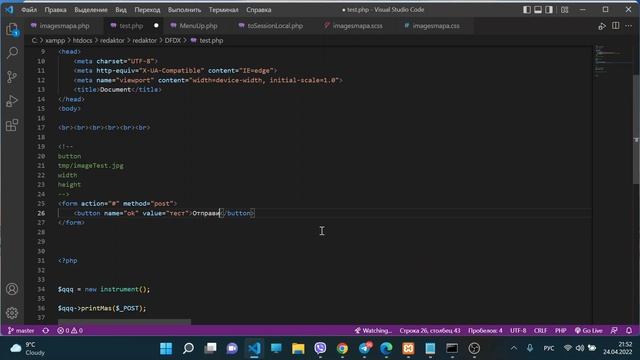
Task: Open Customize Layout icon
Action: (564, 9)
